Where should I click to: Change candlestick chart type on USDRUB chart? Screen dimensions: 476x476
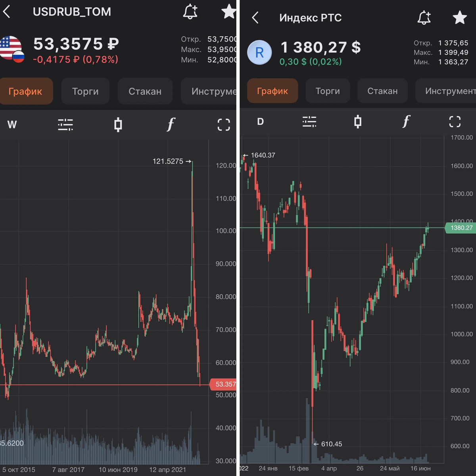[x=118, y=125]
